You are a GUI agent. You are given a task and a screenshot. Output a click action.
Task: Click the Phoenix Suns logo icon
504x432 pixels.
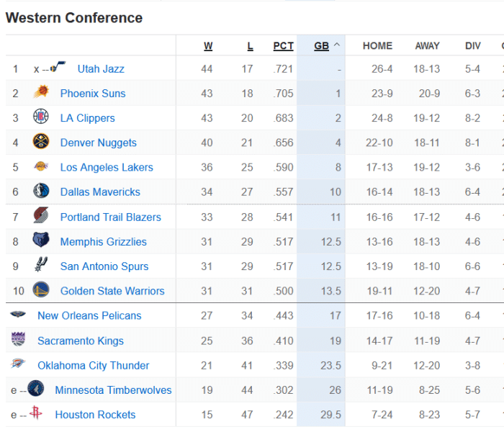point(41,93)
